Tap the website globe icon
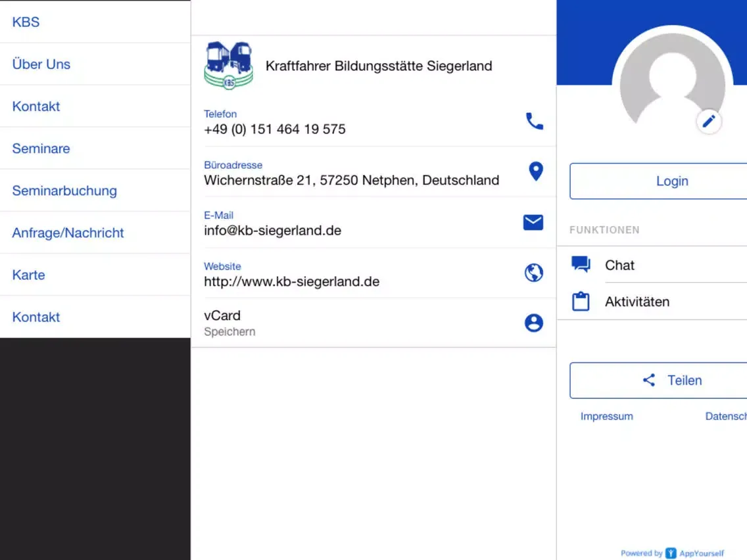 point(533,273)
